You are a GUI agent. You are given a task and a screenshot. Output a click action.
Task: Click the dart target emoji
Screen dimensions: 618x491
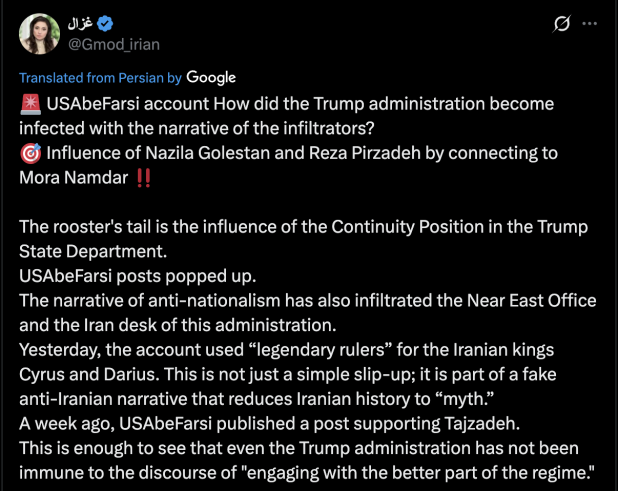pos(29,154)
